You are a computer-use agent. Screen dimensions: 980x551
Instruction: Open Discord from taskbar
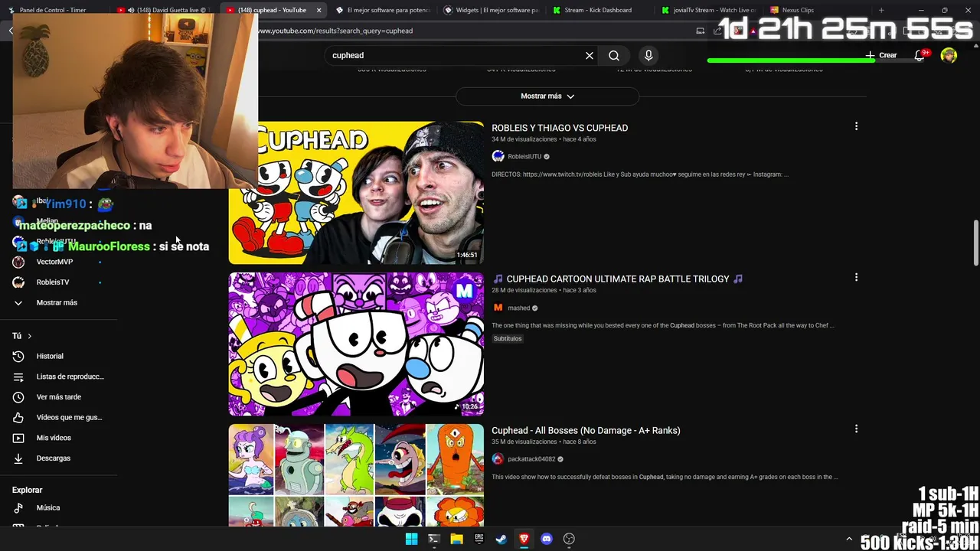547,539
